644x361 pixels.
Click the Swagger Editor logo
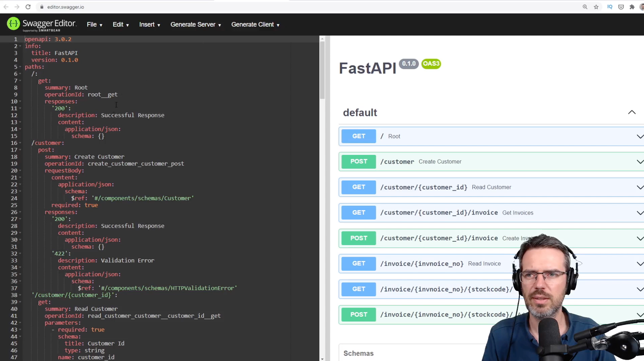[42, 24]
